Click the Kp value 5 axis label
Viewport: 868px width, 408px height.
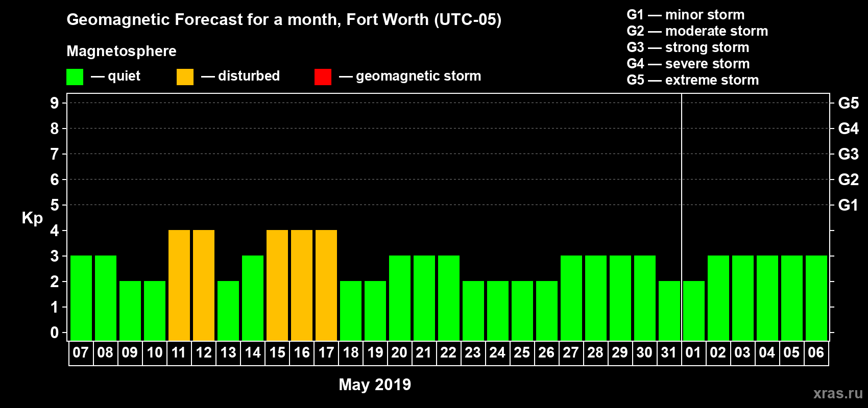(55, 205)
